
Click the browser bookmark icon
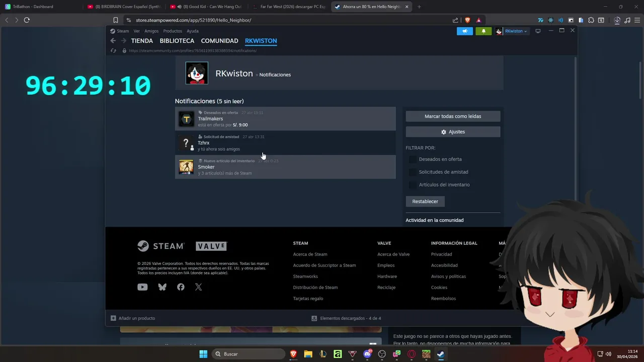click(115, 20)
